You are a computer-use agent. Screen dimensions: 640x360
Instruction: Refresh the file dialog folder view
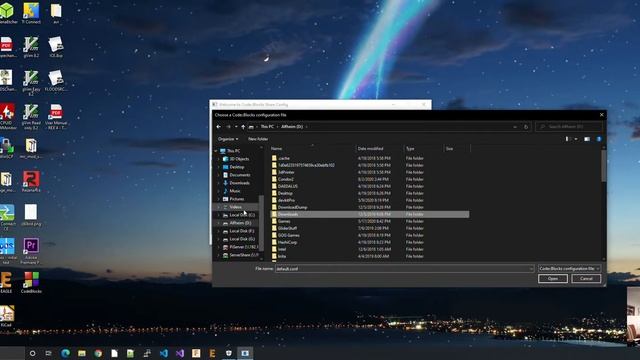526,127
